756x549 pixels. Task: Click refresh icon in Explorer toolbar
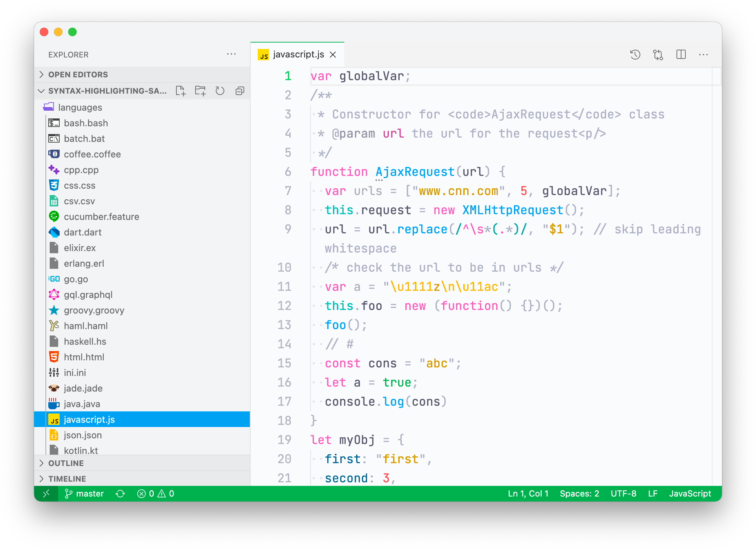(x=220, y=91)
